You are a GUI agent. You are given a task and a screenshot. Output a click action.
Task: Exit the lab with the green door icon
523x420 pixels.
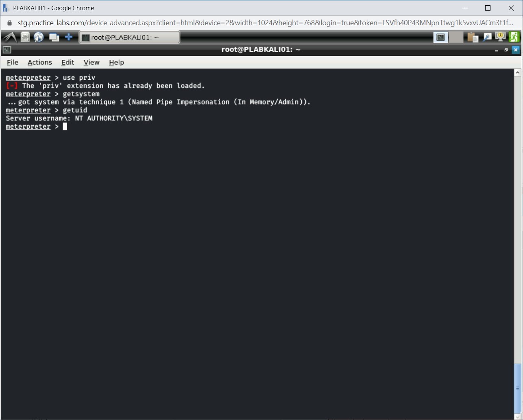coord(514,37)
